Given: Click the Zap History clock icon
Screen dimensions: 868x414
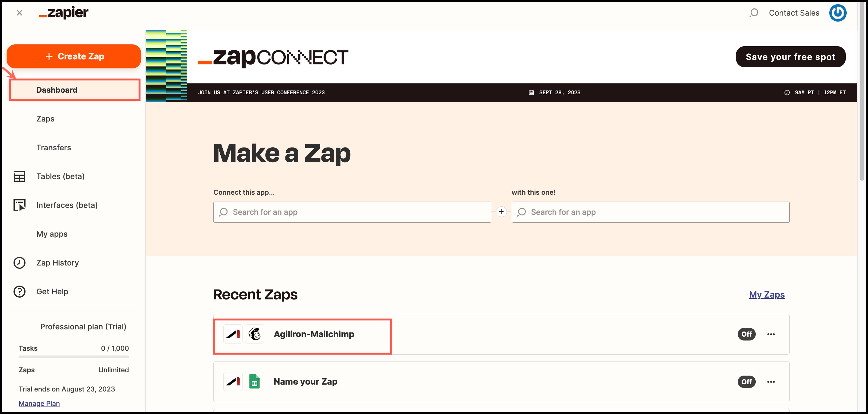Looking at the screenshot, I should [19, 263].
